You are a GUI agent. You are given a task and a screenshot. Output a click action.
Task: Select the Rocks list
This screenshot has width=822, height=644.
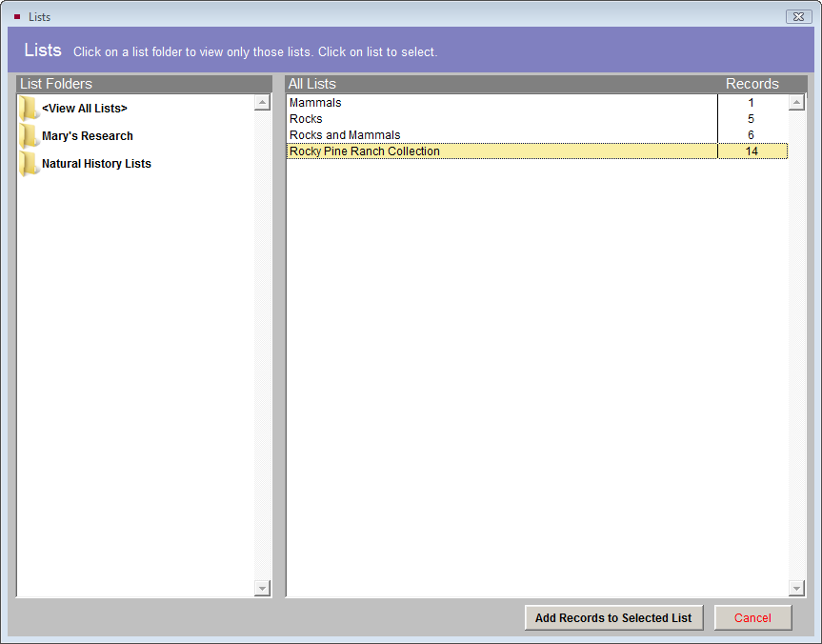click(381, 118)
